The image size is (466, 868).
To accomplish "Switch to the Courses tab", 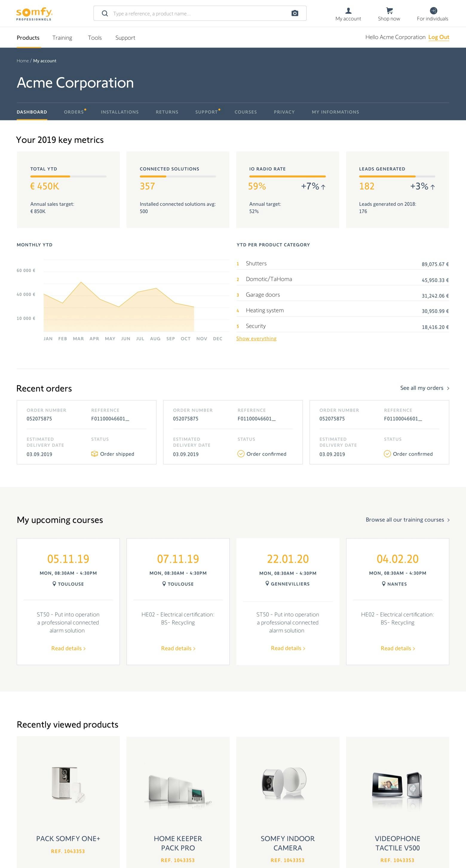I will point(246,112).
